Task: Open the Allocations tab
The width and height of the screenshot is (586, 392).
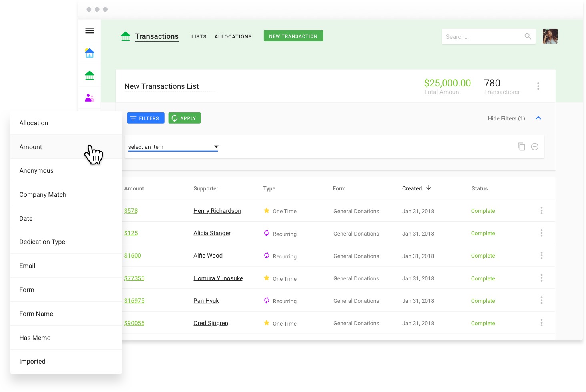Action: [x=233, y=36]
